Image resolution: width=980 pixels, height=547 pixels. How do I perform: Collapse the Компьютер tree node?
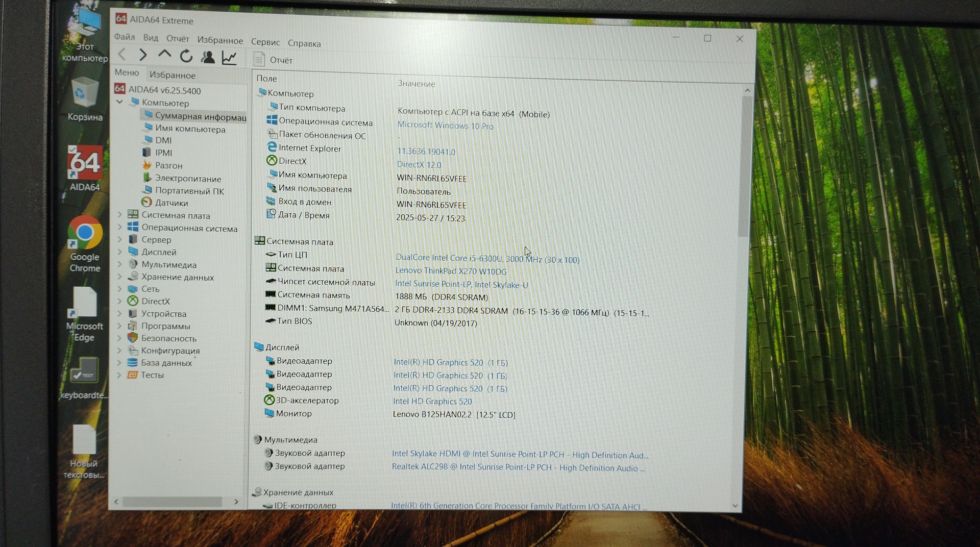pyautogui.click(x=119, y=102)
